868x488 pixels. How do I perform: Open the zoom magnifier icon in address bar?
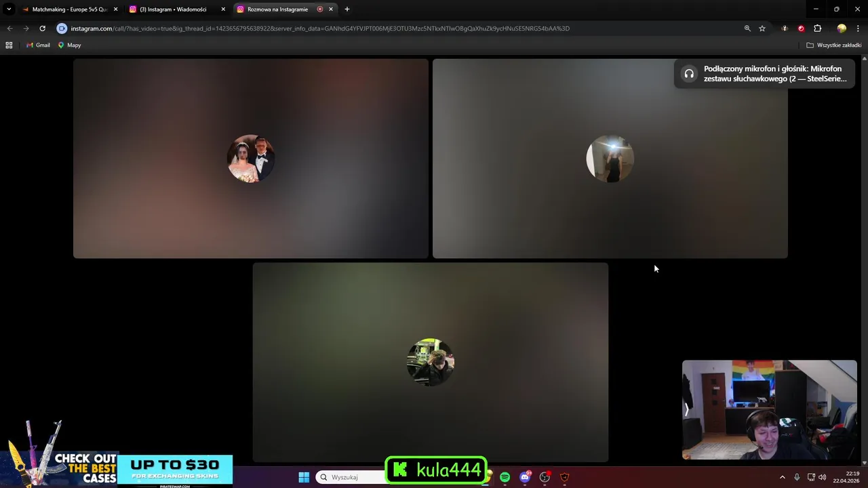pos(747,28)
